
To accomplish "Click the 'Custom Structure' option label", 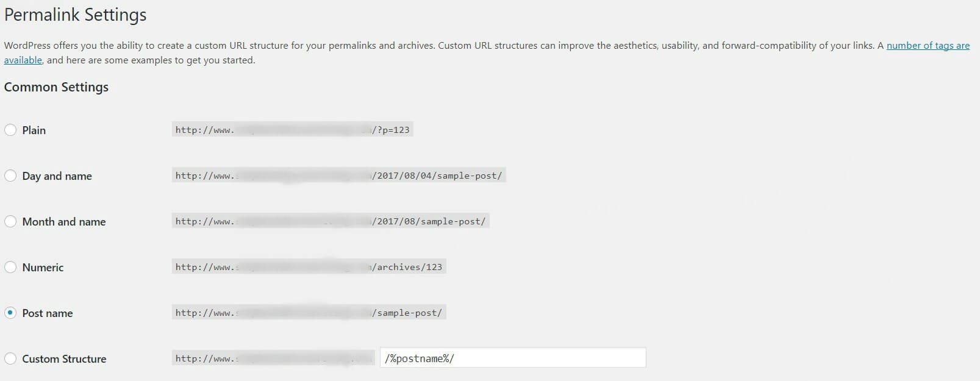I will (64, 358).
